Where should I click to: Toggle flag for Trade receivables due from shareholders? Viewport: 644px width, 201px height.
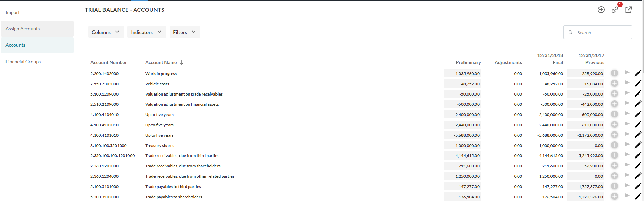coord(627,165)
